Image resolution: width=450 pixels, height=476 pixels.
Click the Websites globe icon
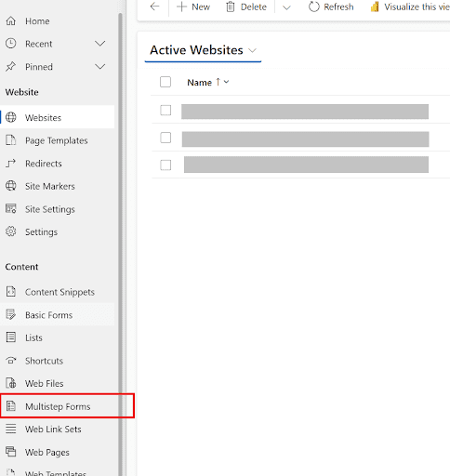(x=11, y=117)
